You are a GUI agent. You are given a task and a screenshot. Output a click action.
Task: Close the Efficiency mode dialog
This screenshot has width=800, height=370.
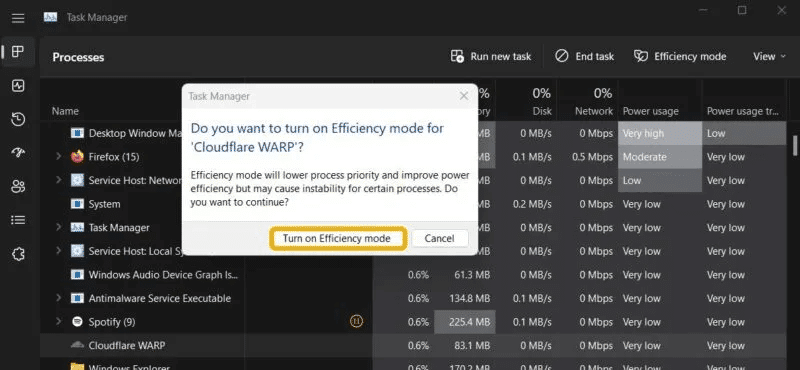464,96
